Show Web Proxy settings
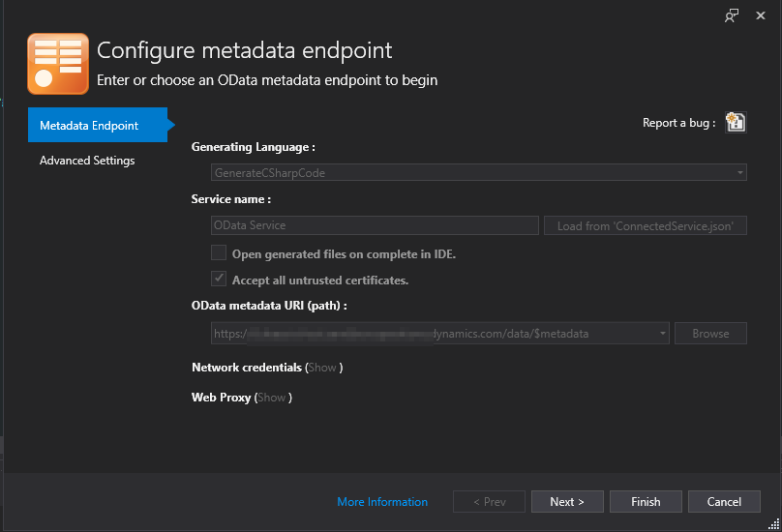Viewport: 782px width, 532px height. 272,398
